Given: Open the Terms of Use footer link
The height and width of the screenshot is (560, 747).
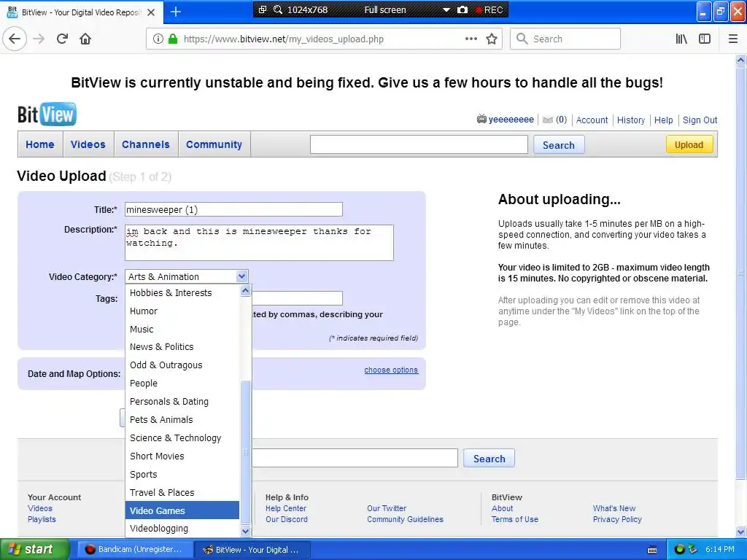Looking at the screenshot, I should [514, 519].
